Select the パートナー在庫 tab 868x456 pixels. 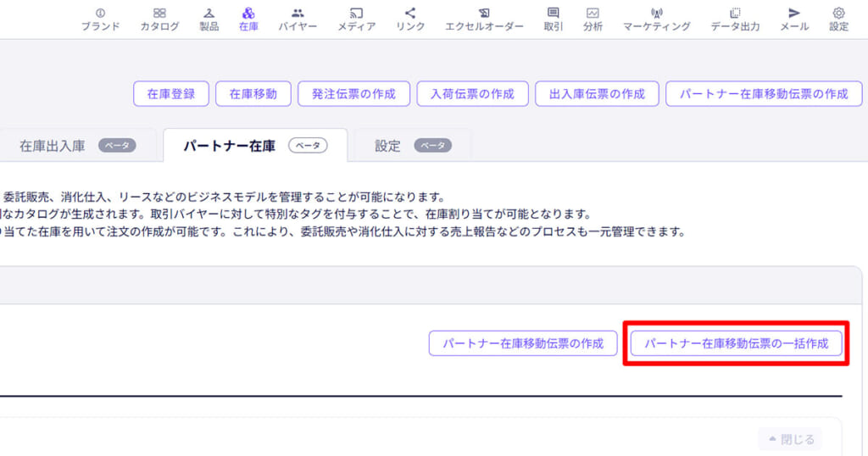click(255, 146)
